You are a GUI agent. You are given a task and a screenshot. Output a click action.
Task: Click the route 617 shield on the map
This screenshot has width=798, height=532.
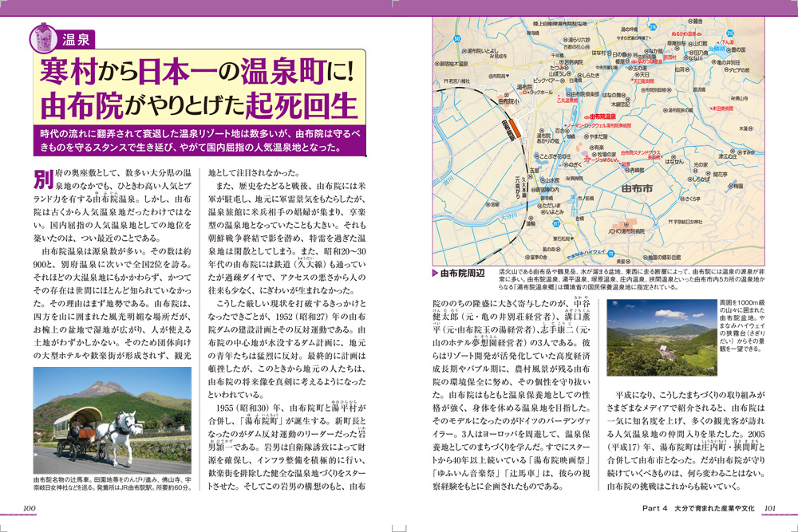click(x=556, y=223)
